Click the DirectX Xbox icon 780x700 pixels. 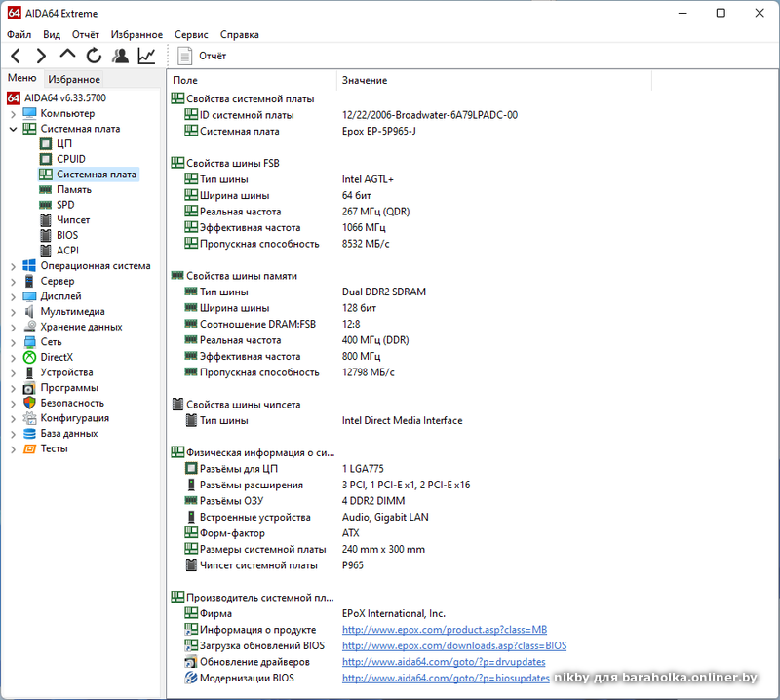click(30, 357)
